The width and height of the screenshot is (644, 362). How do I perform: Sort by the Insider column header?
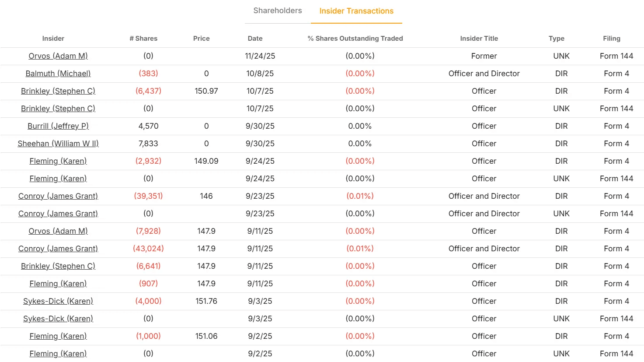point(53,39)
